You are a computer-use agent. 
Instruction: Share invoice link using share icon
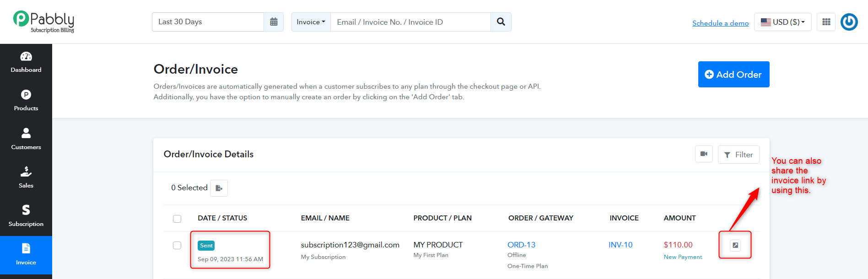click(735, 245)
